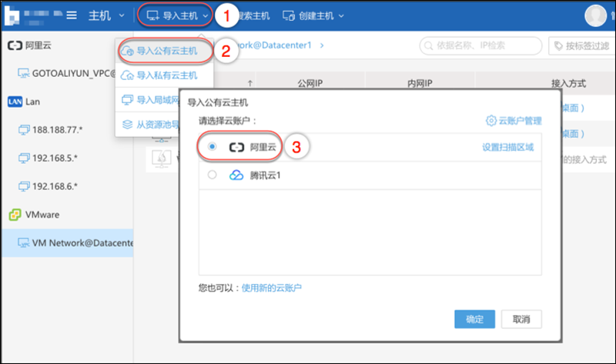Select the 腾讯云1 radio button
616x364 pixels.
tap(213, 175)
